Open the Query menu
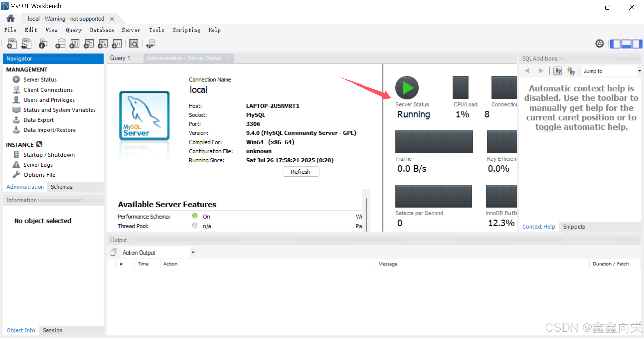Image resolution: width=644 pixels, height=338 pixels. click(74, 30)
